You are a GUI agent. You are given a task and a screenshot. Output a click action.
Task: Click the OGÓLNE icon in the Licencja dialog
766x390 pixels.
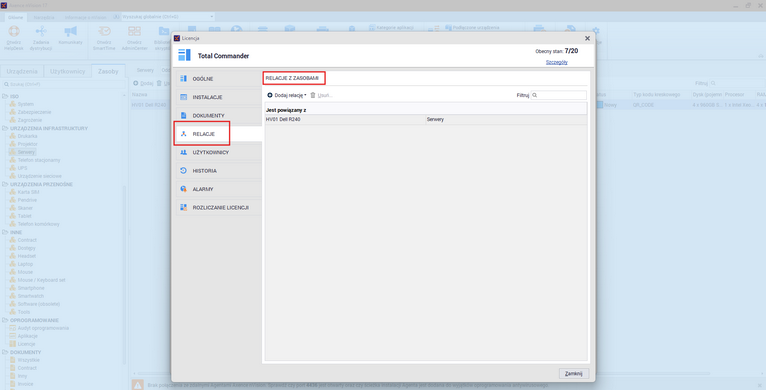click(x=184, y=79)
